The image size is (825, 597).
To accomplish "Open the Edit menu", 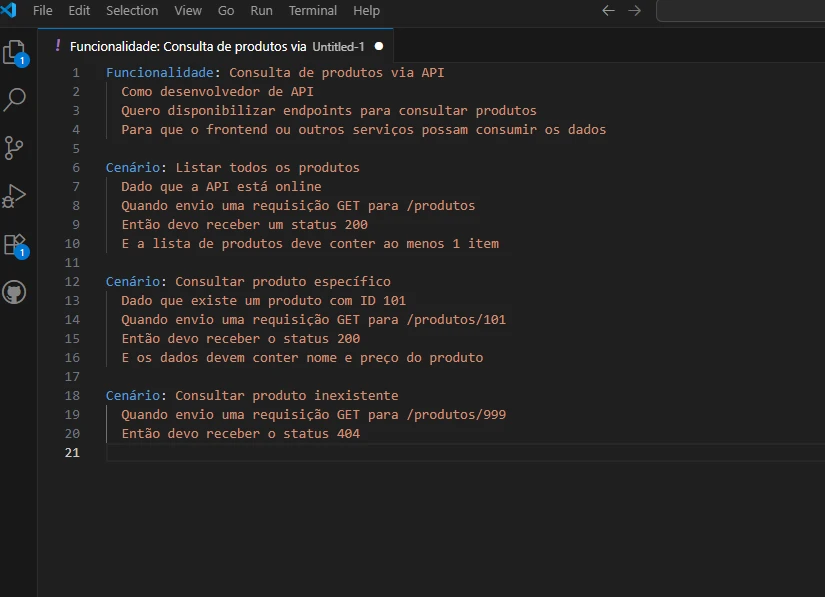I will point(79,11).
